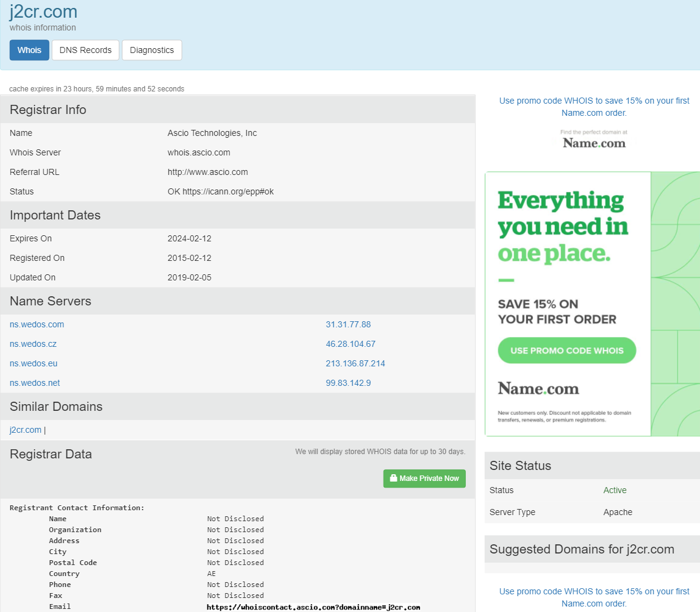Open the j2cr.com similar domain link

[26, 430]
